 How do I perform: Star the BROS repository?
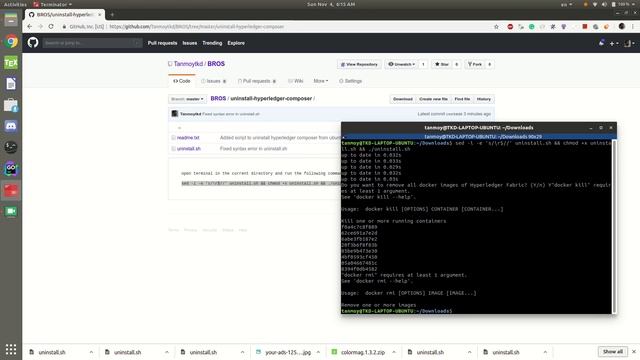click(442, 64)
